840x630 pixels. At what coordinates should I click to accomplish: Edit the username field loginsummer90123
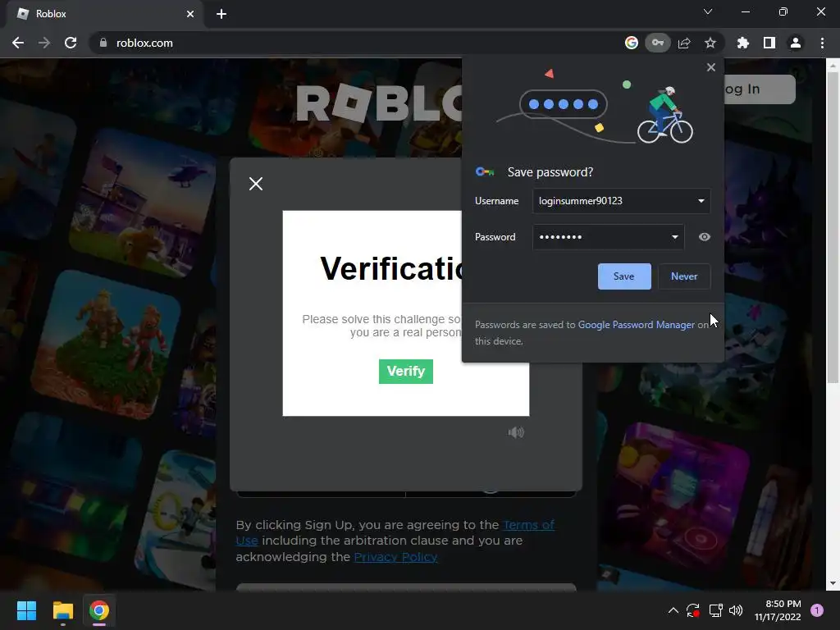point(622,201)
